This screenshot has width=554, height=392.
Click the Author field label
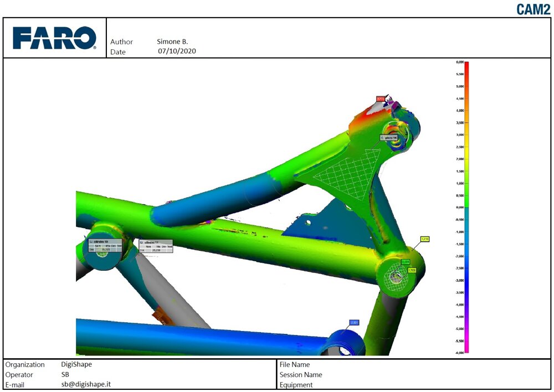[121, 42]
